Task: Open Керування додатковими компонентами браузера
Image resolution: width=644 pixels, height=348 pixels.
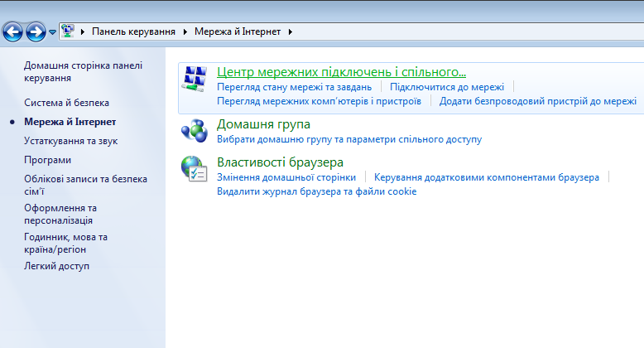Action: [486, 177]
